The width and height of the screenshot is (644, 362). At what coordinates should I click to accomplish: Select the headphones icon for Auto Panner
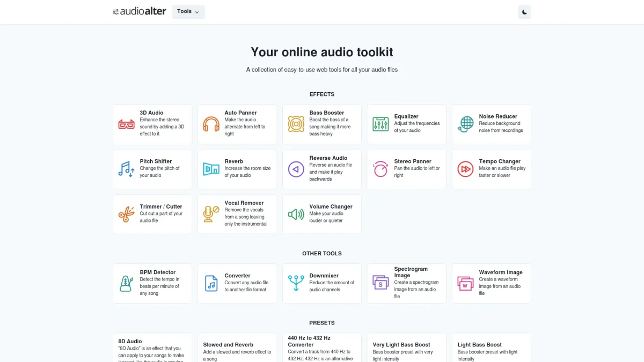[x=211, y=124]
